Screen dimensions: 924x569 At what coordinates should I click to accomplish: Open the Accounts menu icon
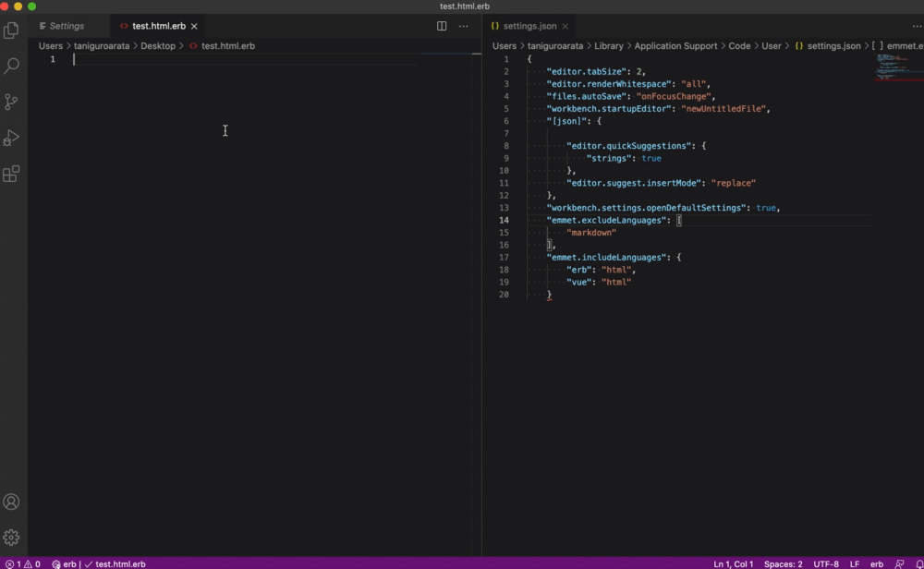(x=11, y=502)
